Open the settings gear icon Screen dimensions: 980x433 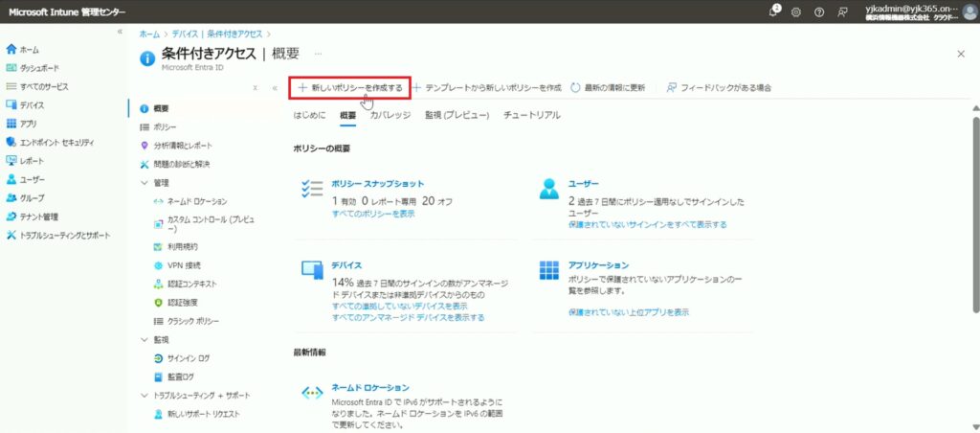pyautogui.click(x=796, y=11)
